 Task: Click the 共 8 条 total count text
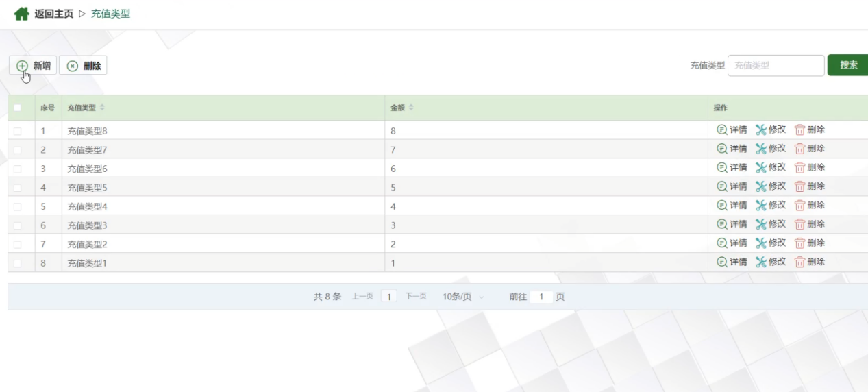[327, 297]
